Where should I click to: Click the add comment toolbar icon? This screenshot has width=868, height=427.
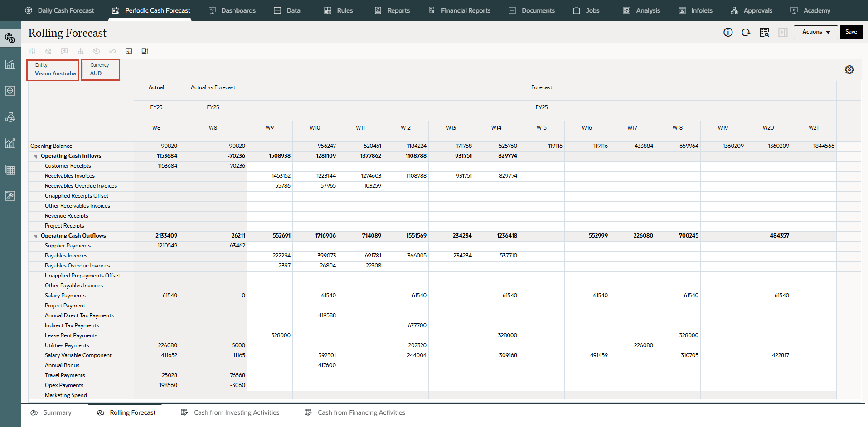[64, 51]
